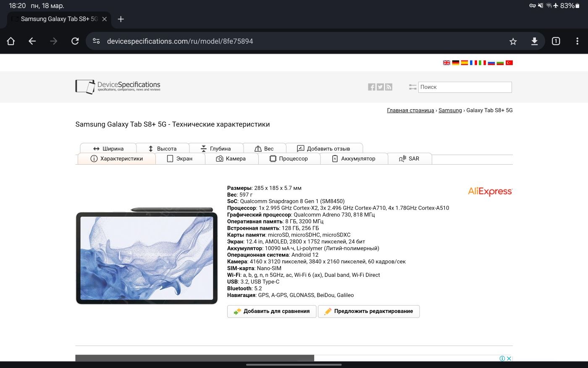Switch site language to Spanish flag
The height and width of the screenshot is (368, 588).
click(464, 63)
